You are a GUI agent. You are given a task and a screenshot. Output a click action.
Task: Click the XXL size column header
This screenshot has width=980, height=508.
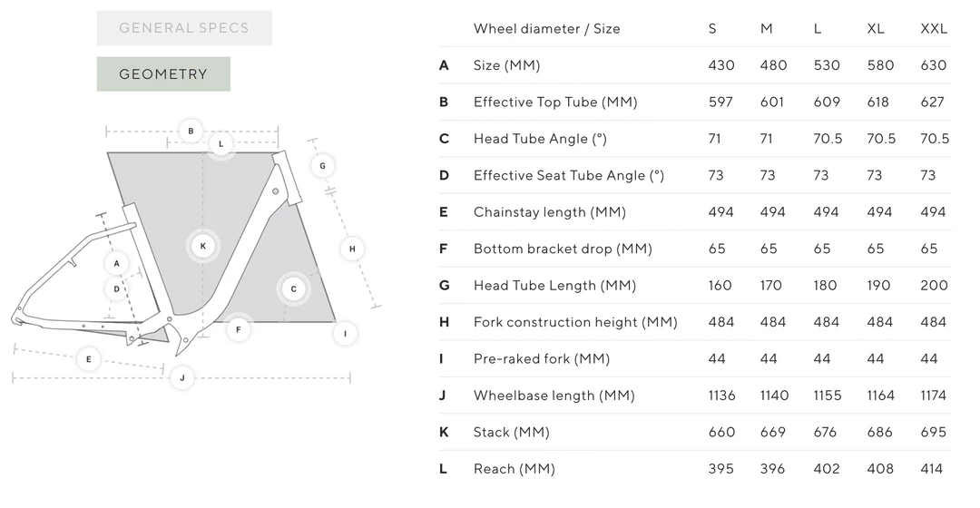click(934, 29)
